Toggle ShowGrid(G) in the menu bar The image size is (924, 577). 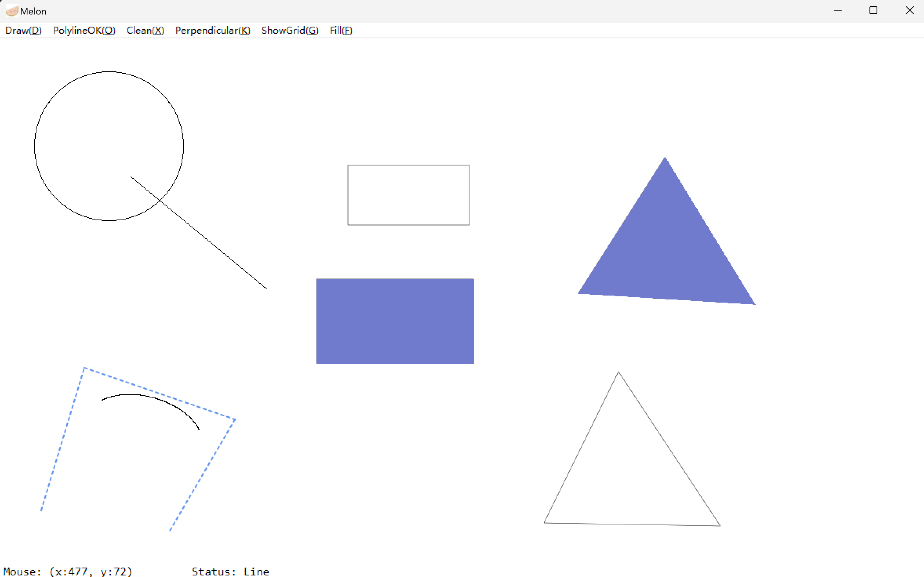(x=290, y=30)
